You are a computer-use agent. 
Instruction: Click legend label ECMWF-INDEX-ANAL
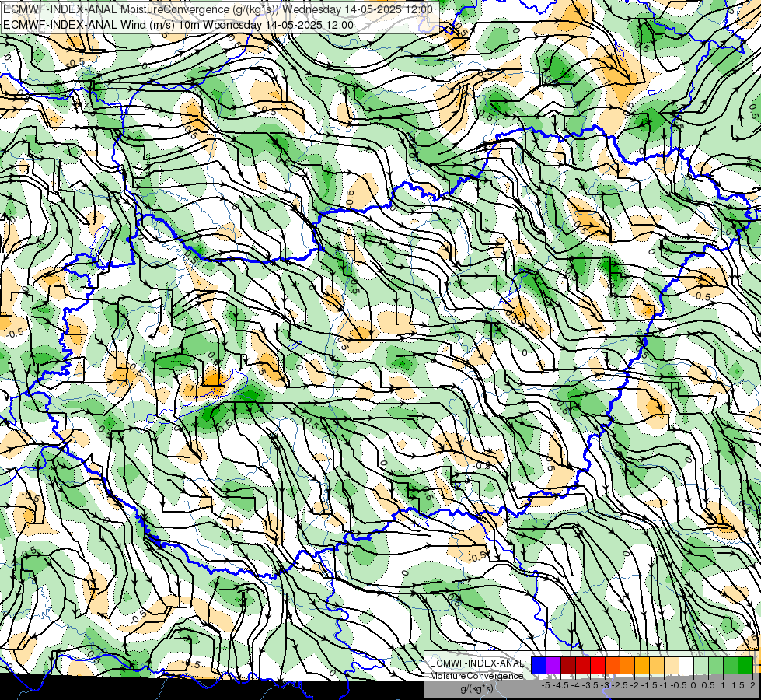click(x=476, y=663)
